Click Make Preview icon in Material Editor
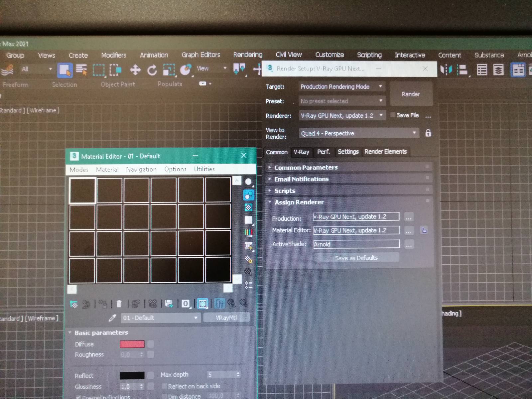532x399 pixels. coord(248,246)
